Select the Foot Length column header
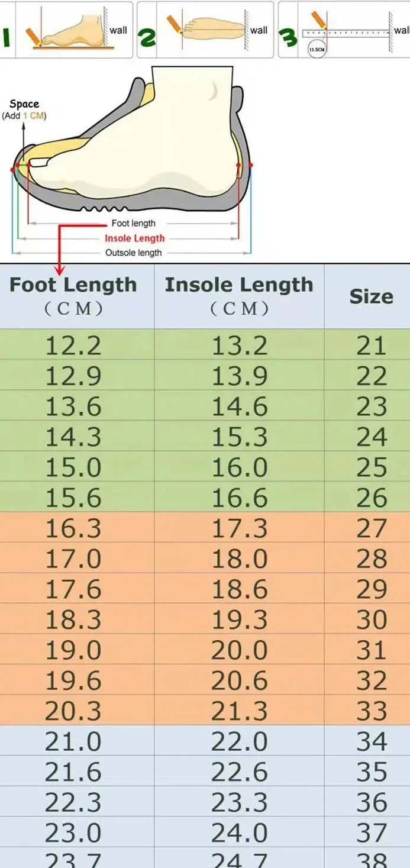 click(x=73, y=295)
